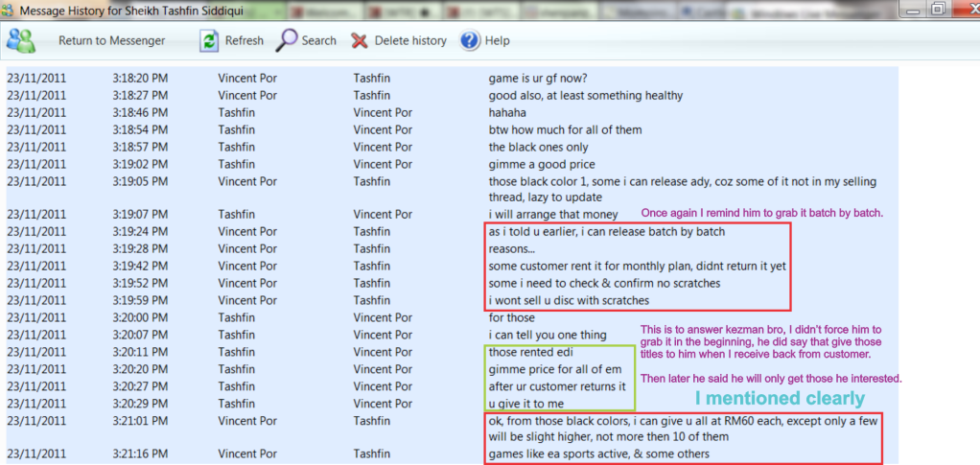
Task: Select "i wont sell u disc with scratches"
Action: pyautogui.click(x=568, y=300)
